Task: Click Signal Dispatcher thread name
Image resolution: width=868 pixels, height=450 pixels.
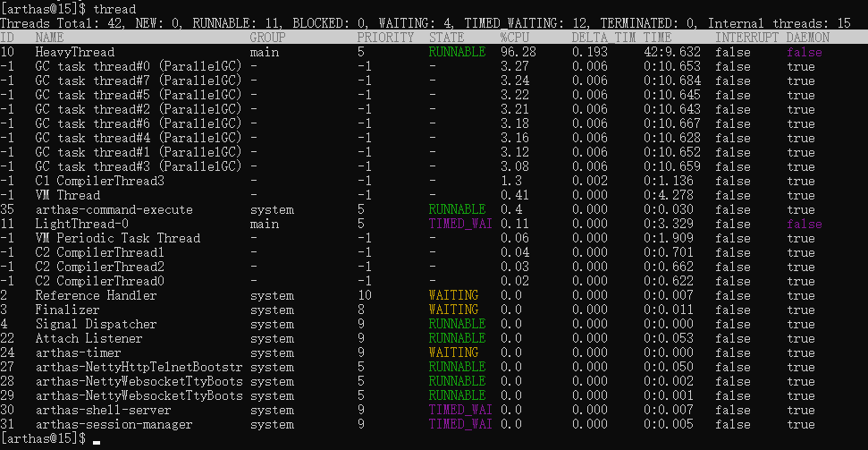Action: [97, 324]
